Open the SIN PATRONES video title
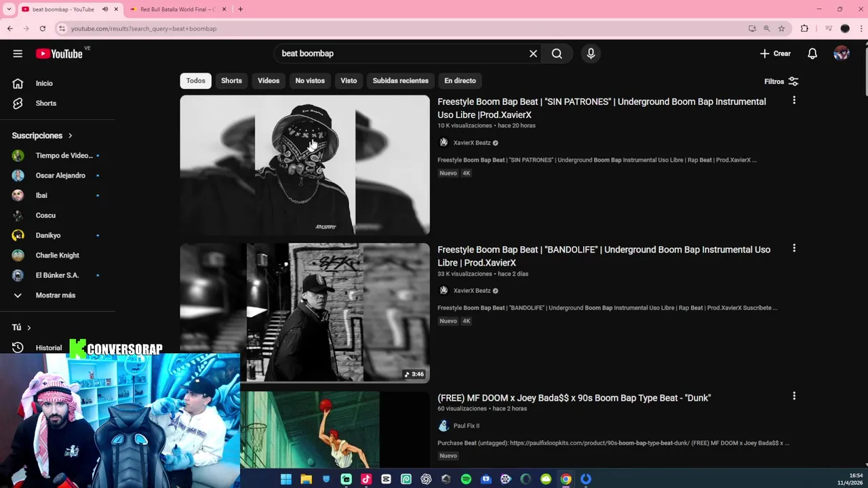 601,108
